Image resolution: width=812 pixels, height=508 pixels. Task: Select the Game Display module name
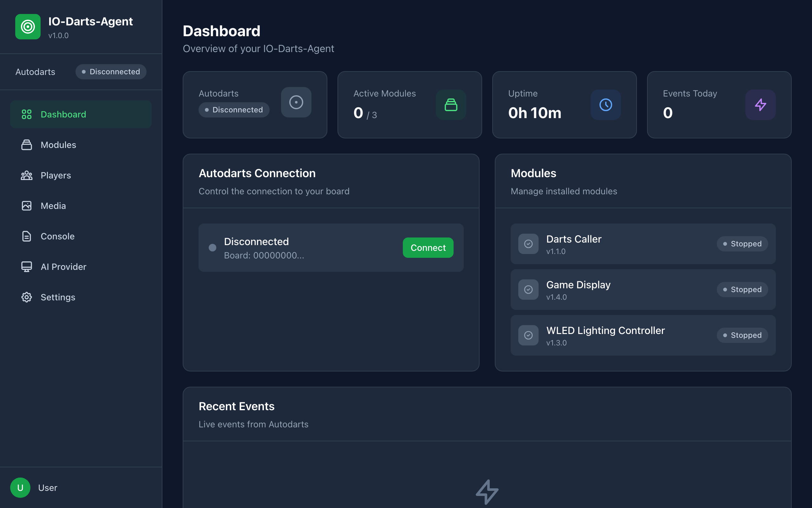pos(579,285)
